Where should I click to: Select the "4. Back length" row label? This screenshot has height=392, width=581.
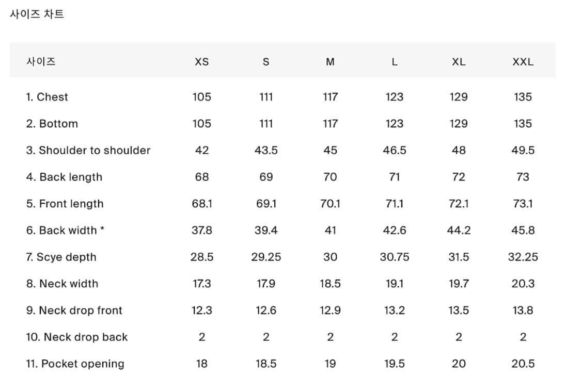pyautogui.click(x=64, y=177)
